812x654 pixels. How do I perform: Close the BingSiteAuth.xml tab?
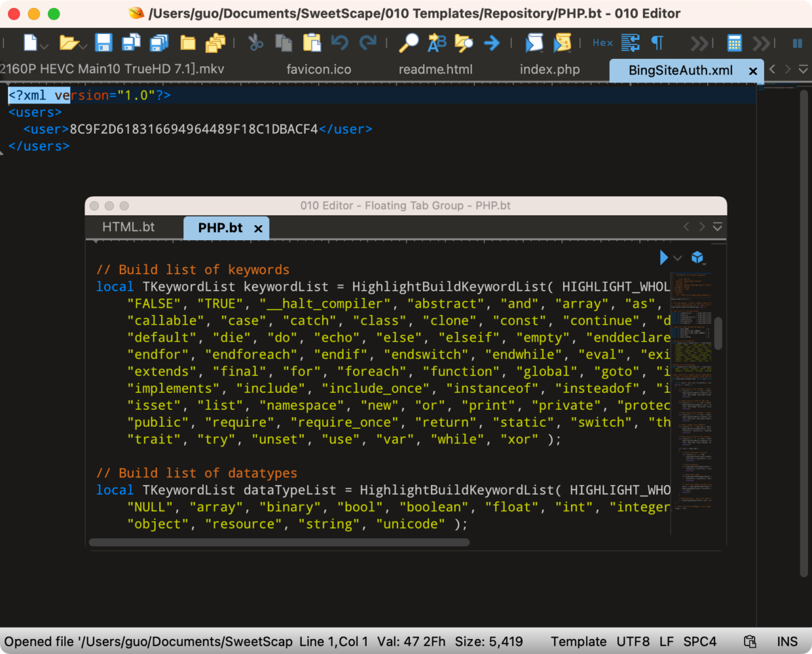click(x=752, y=70)
